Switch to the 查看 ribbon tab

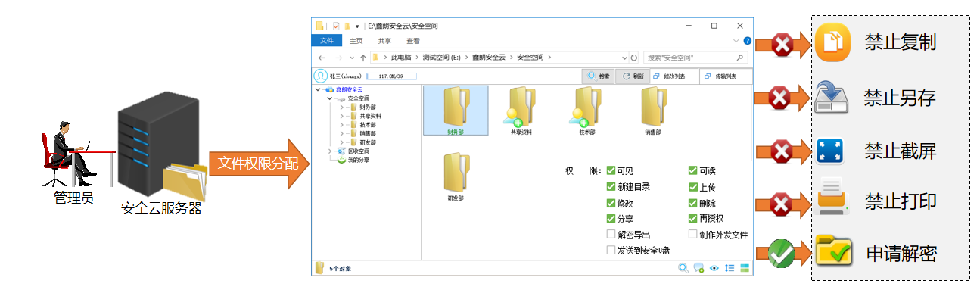(413, 41)
